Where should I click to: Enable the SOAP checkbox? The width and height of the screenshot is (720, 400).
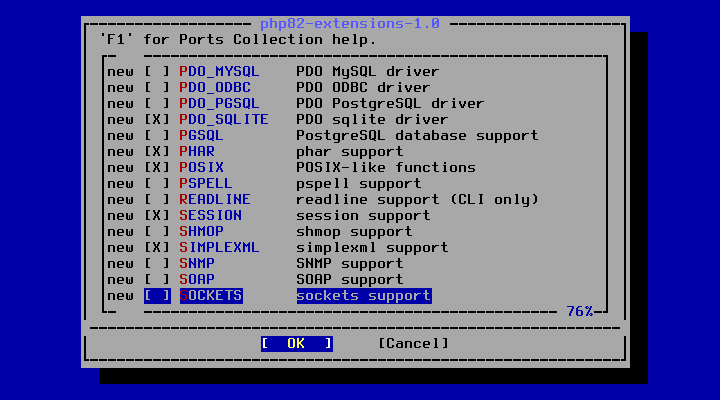pyautogui.click(x=157, y=280)
